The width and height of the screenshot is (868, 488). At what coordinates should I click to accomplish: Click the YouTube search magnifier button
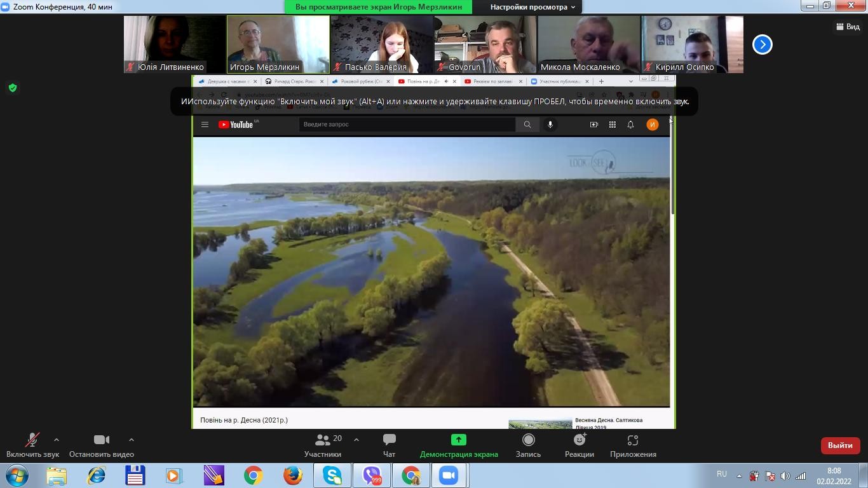527,125
